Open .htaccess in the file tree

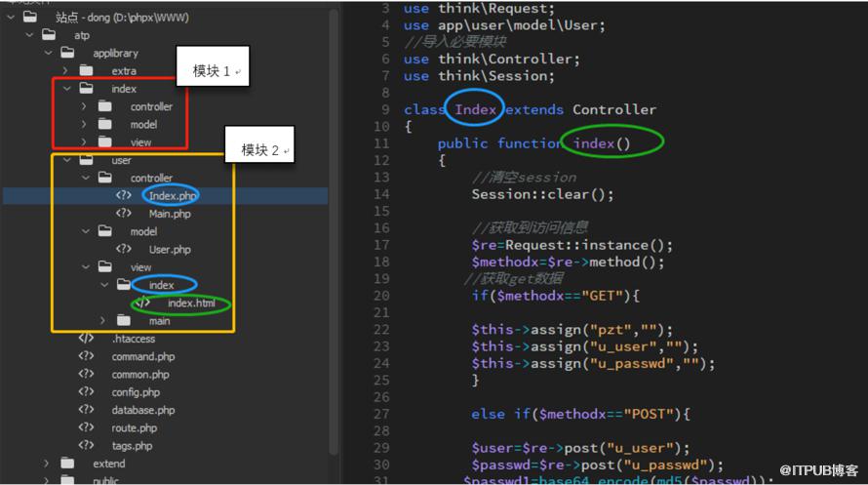pyautogui.click(x=134, y=339)
